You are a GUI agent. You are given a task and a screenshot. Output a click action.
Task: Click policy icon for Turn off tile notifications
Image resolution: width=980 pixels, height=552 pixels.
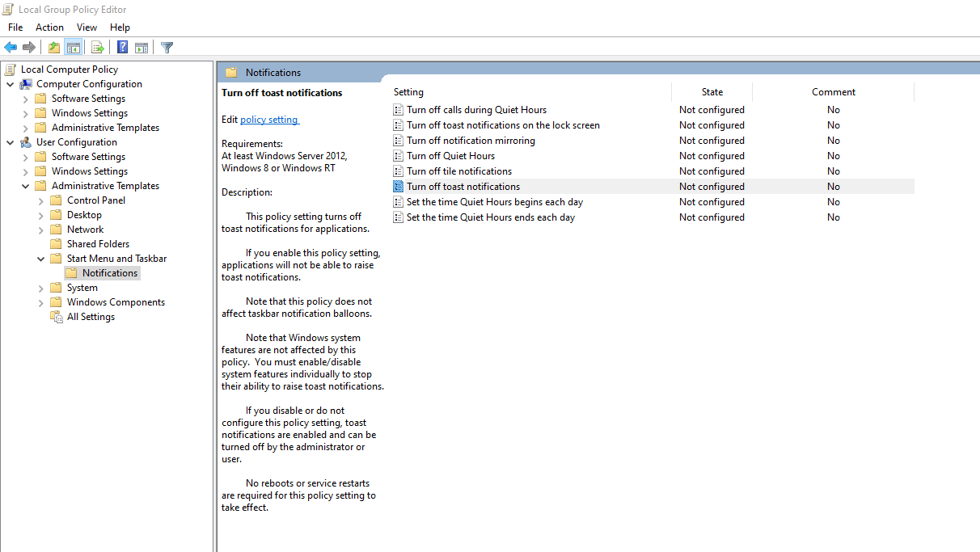(398, 171)
